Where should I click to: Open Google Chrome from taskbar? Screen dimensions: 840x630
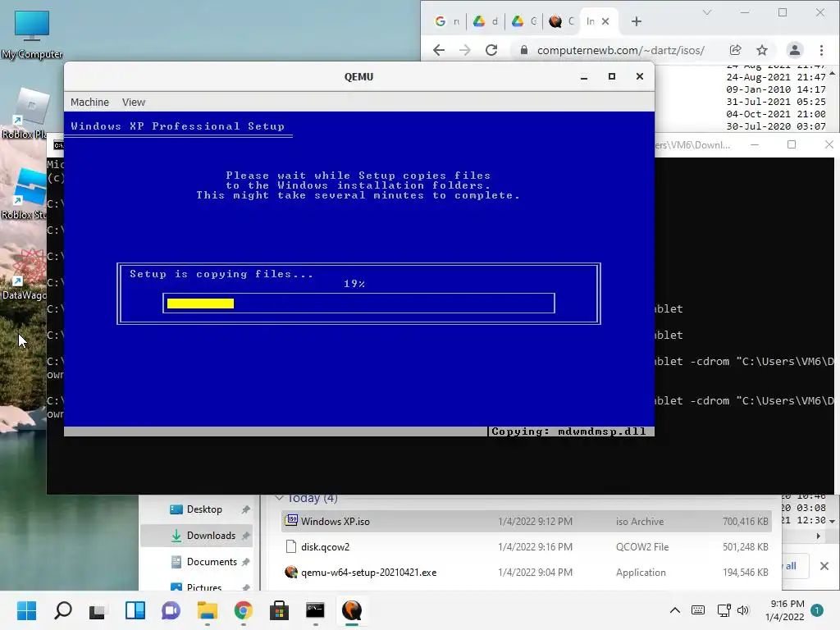[243, 610]
